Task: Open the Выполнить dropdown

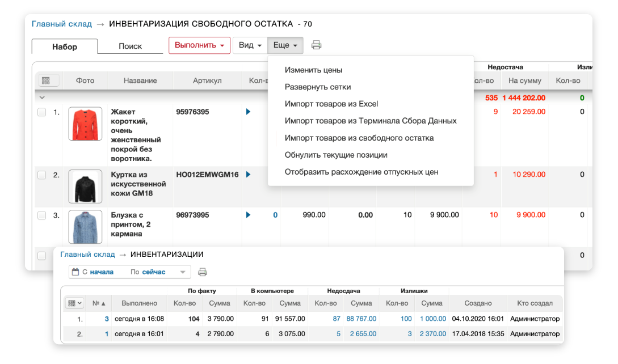Action: tap(199, 45)
